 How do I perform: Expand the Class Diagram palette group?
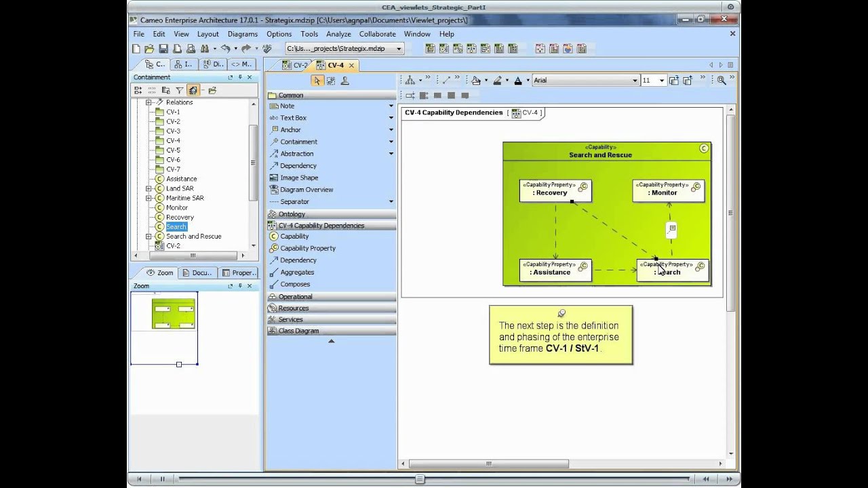pos(331,331)
